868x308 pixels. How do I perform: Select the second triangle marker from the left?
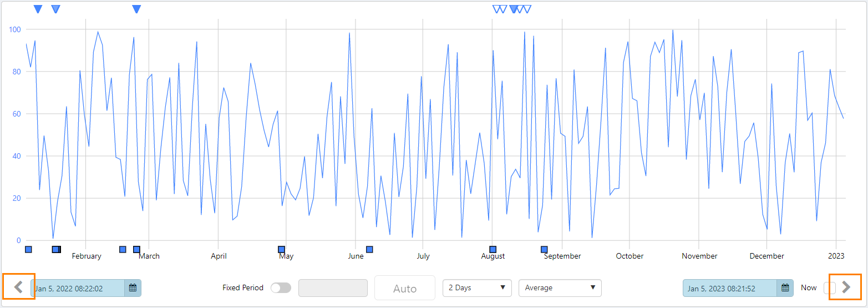pos(55,9)
